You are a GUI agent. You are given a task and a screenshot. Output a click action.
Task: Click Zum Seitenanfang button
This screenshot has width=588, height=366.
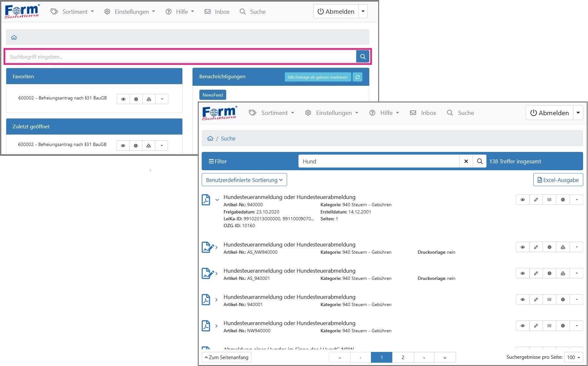(x=227, y=357)
